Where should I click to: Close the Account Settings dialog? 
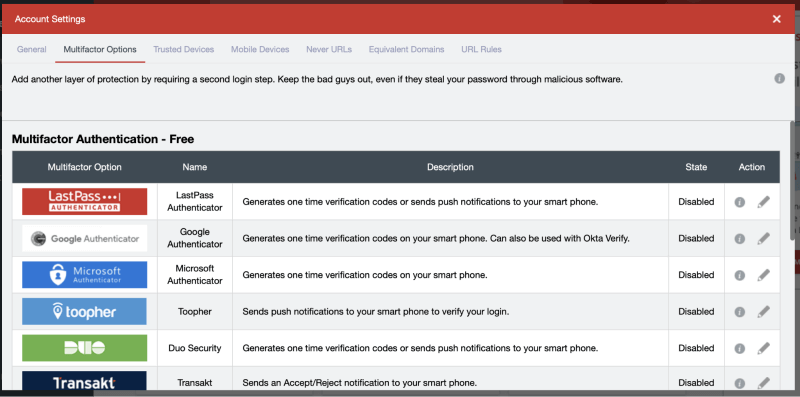point(777,19)
